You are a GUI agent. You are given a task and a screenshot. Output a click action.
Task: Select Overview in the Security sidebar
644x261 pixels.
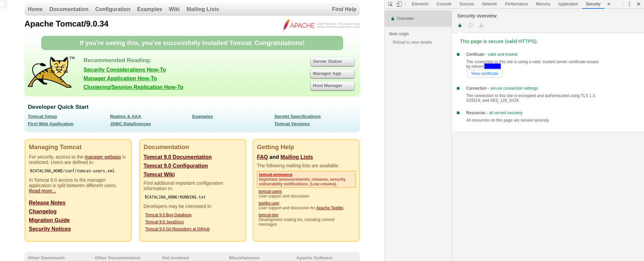[x=418, y=19]
